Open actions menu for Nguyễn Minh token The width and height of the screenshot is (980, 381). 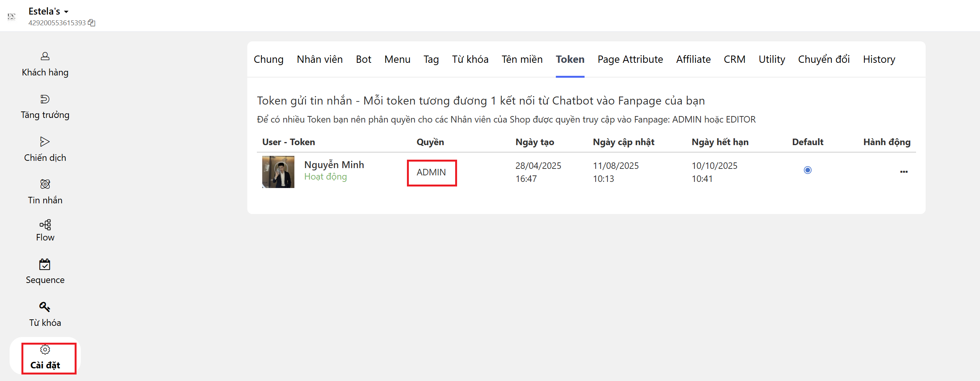pos(903,172)
